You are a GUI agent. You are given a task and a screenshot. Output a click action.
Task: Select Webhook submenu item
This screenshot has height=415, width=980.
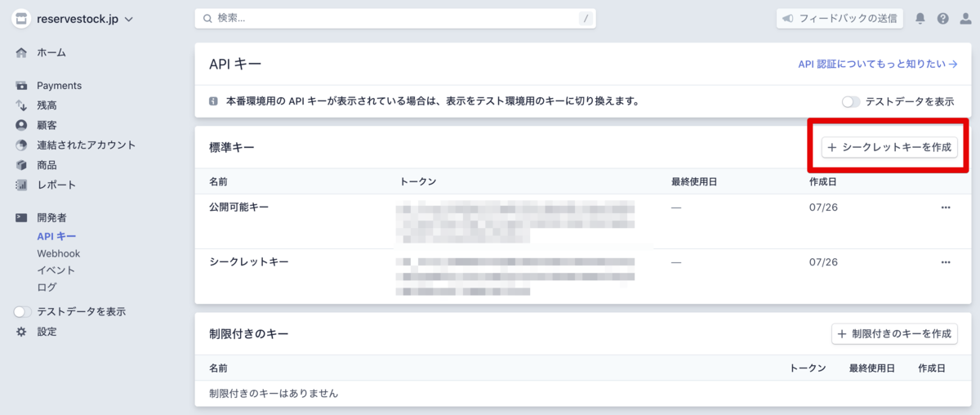coord(59,254)
